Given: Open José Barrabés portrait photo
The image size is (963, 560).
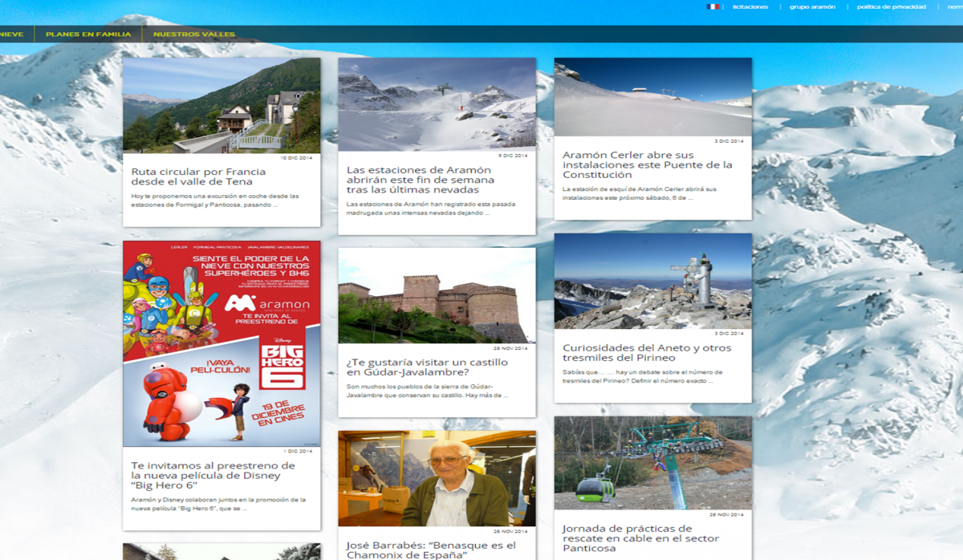Looking at the screenshot, I should point(437,478).
